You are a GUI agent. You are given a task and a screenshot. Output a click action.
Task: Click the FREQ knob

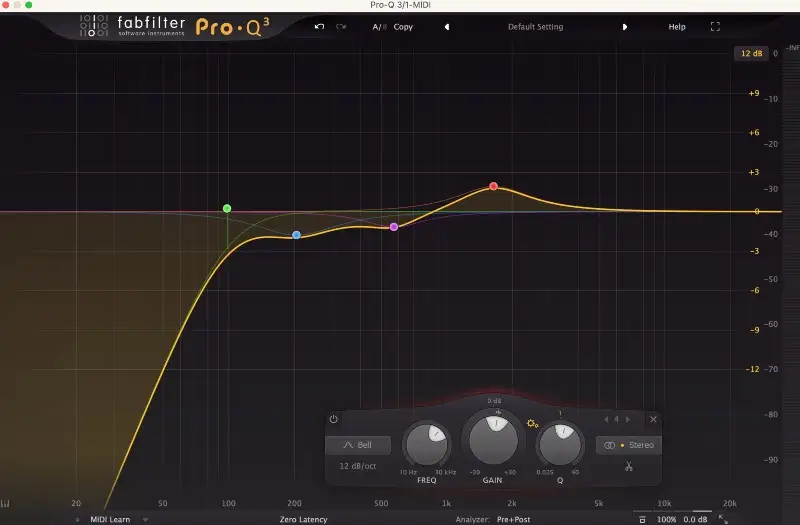tap(428, 442)
